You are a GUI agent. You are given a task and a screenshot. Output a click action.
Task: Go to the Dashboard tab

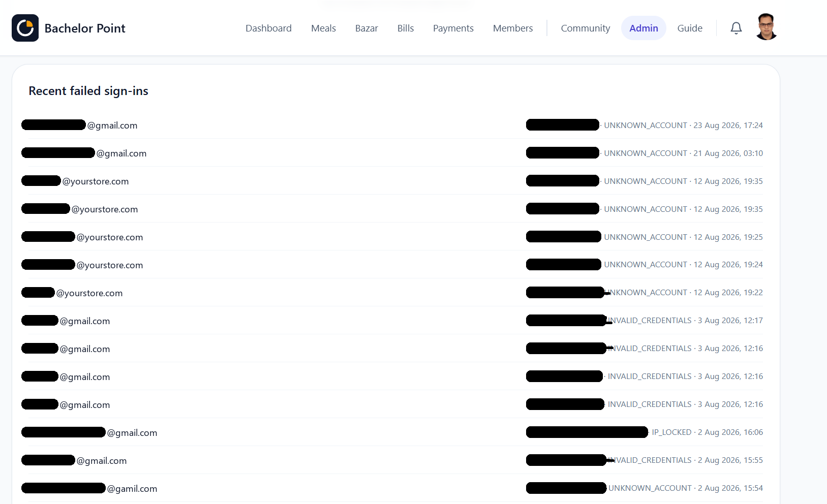[268, 28]
